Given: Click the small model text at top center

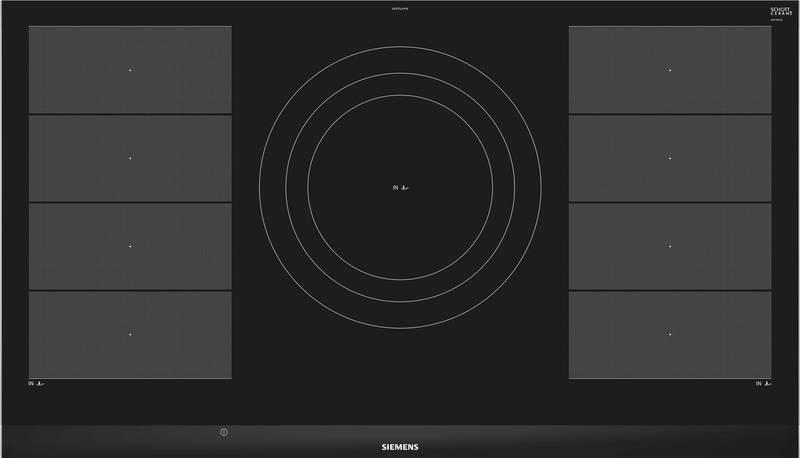Looking at the screenshot, I should pos(400,12).
